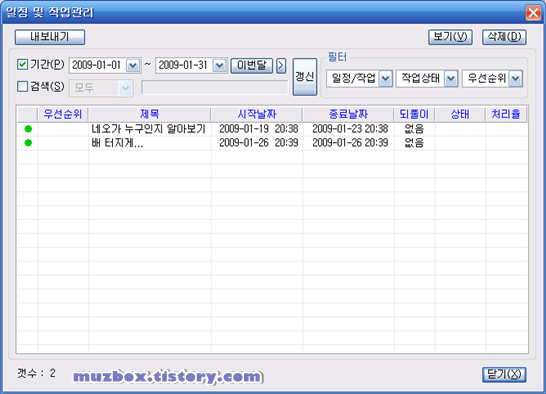
Task: Open the end date 2009-01-31 dropdown
Action: coord(219,65)
